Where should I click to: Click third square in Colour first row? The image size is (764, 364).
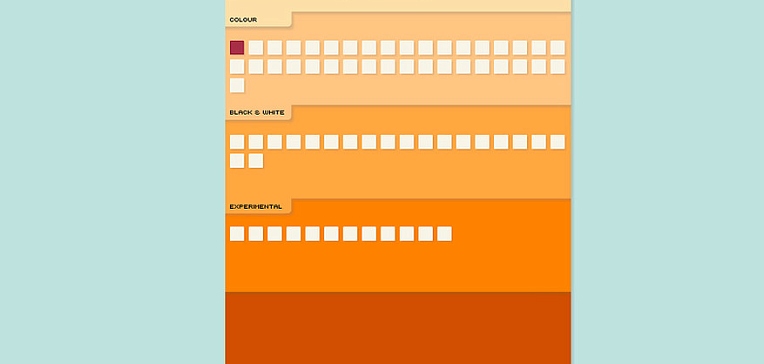[275, 48]
